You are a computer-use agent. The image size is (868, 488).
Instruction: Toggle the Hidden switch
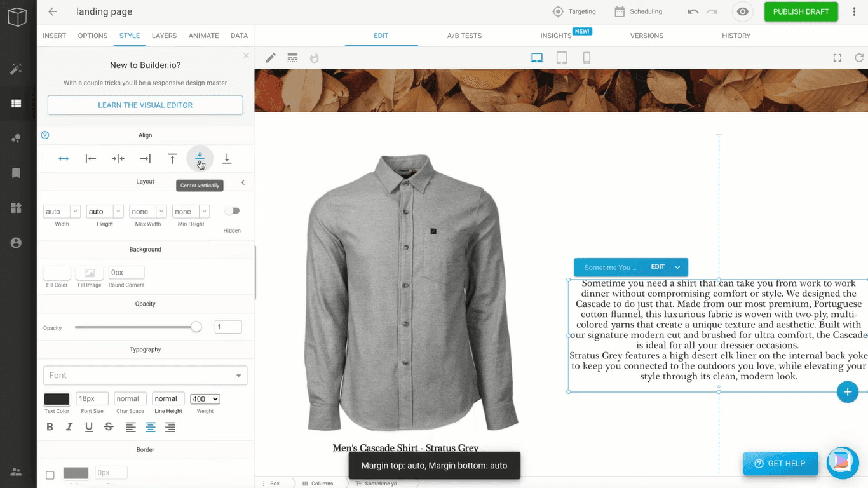[232, 211]
